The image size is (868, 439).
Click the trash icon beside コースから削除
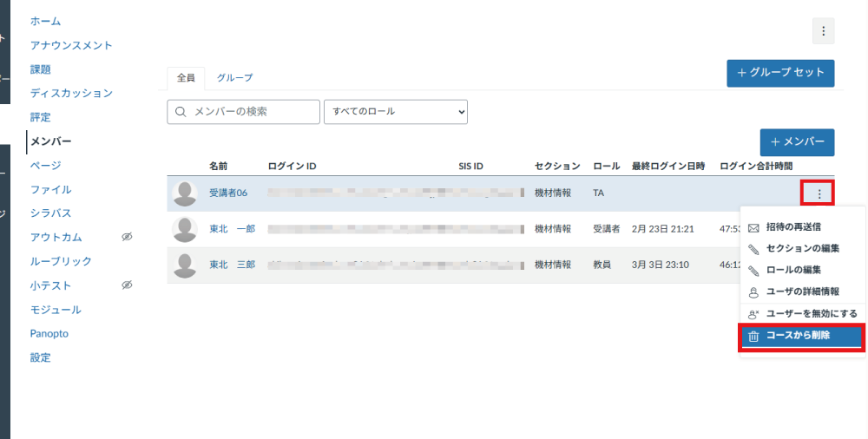(753, 336)
